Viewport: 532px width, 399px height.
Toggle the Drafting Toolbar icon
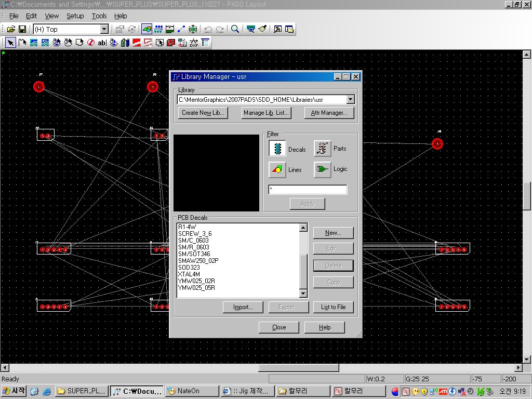[x=147, y=29]
